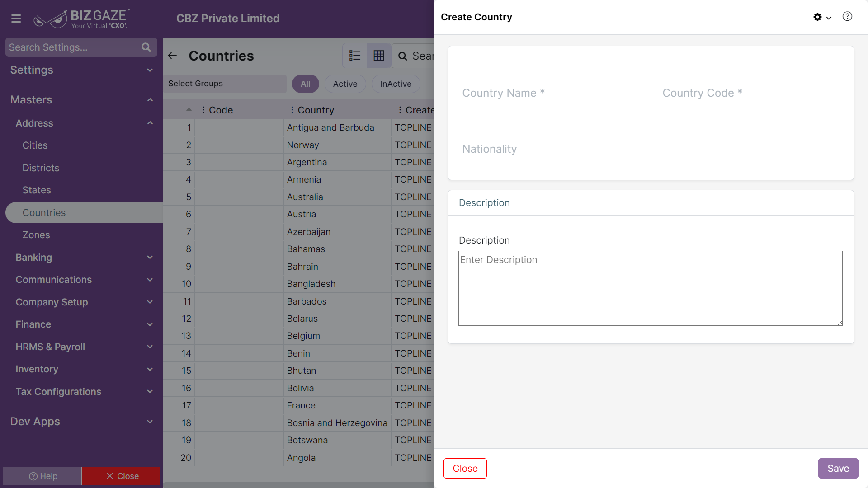
Task: Focus the Nationality field
Action: [551, 149]
